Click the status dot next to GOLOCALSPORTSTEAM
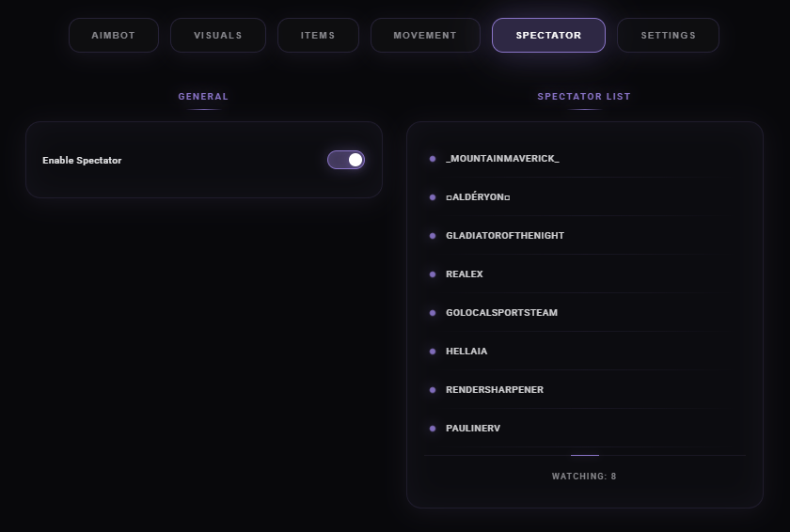 coord(433,313)
